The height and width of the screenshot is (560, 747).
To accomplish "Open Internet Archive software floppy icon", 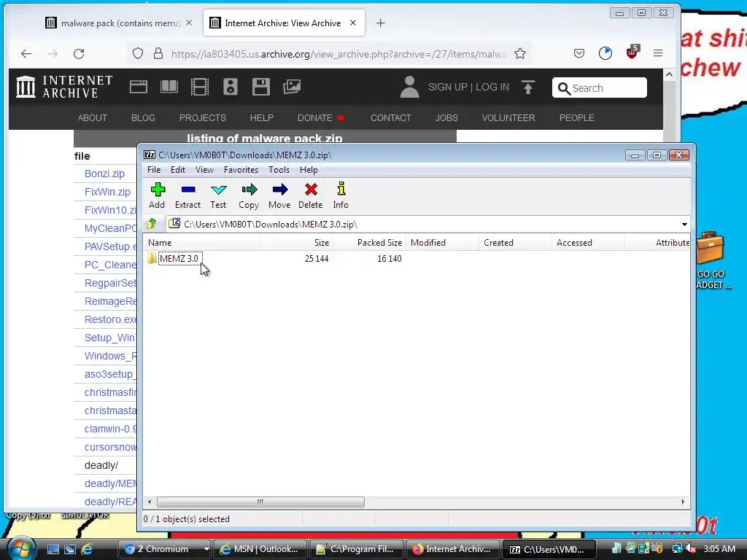I will tap(261, 87).
